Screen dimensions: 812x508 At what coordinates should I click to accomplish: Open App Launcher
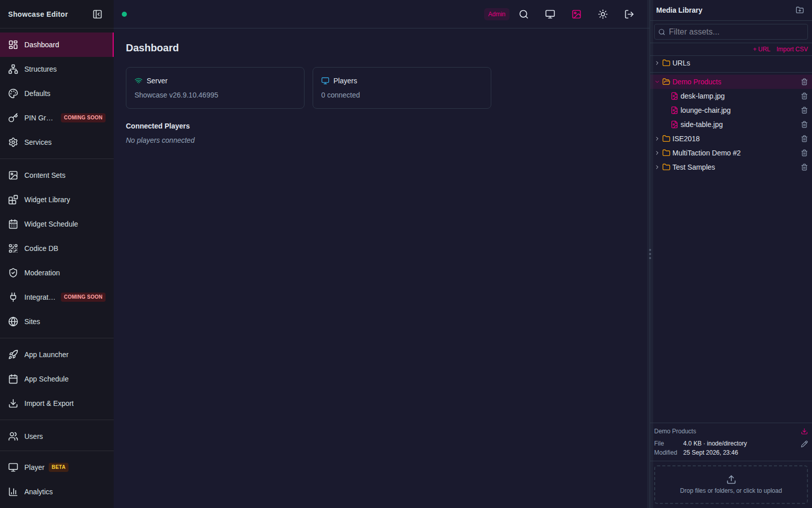tap(57, 355)
